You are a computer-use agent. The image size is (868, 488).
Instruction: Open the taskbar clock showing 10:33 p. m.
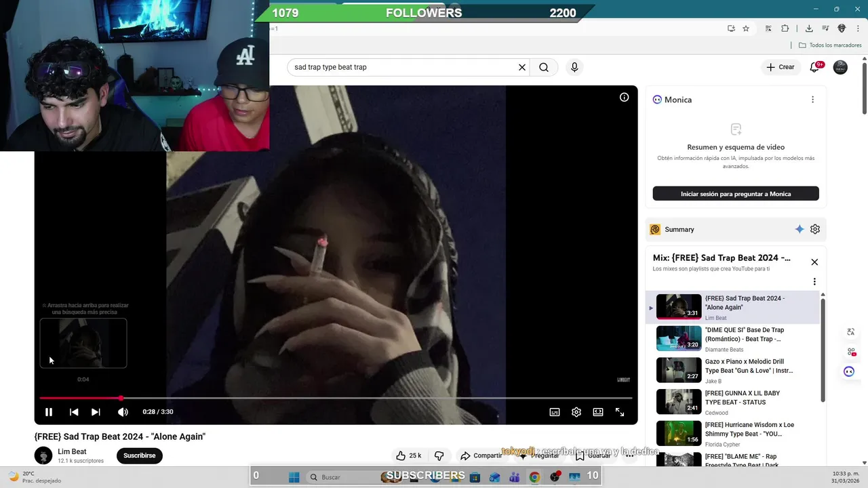[x=844, y=477]
